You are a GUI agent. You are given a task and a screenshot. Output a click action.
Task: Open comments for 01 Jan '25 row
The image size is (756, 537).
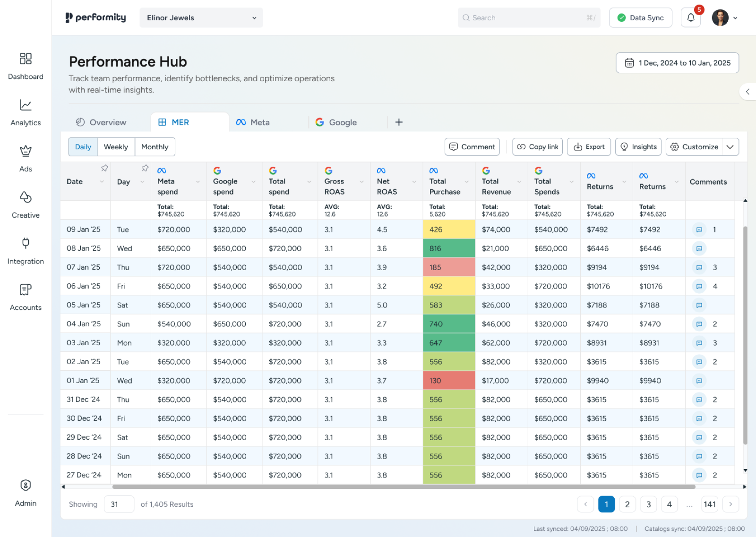[699, 381]
